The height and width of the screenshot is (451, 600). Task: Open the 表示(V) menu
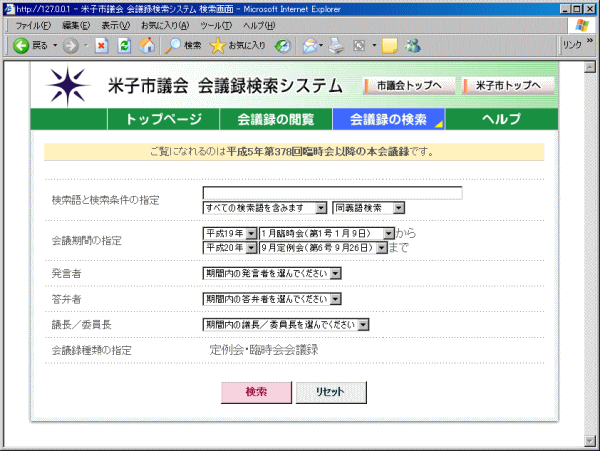(116, 26)
